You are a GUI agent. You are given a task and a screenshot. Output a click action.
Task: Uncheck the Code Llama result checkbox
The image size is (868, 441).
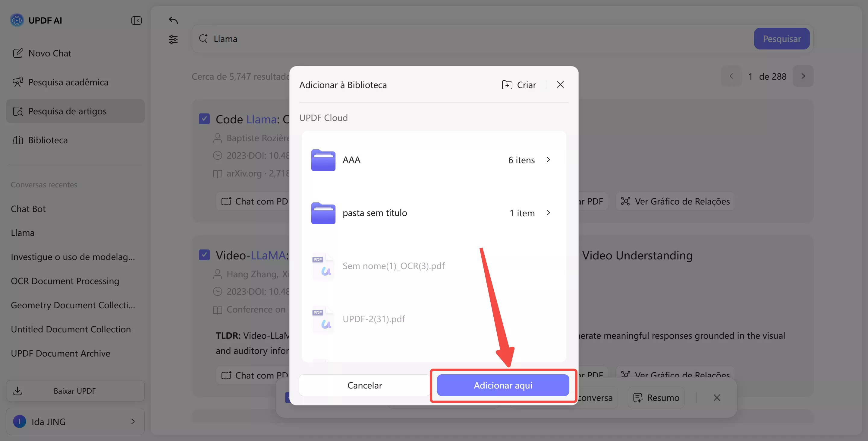[204, 119]
